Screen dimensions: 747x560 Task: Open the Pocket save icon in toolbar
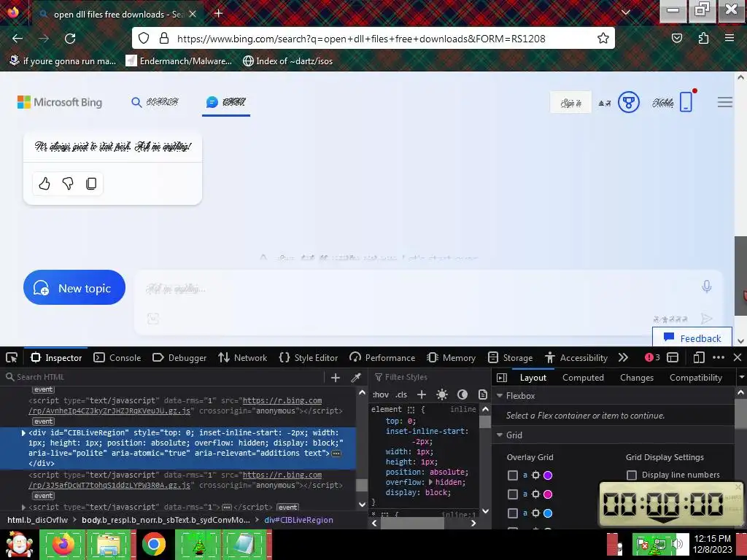tap(677, 39)
